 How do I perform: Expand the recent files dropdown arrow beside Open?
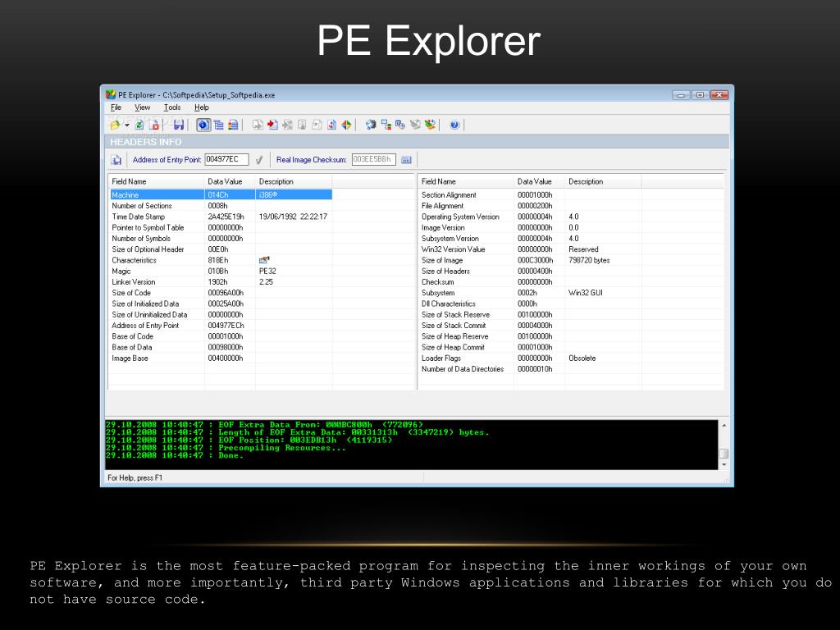127,125
